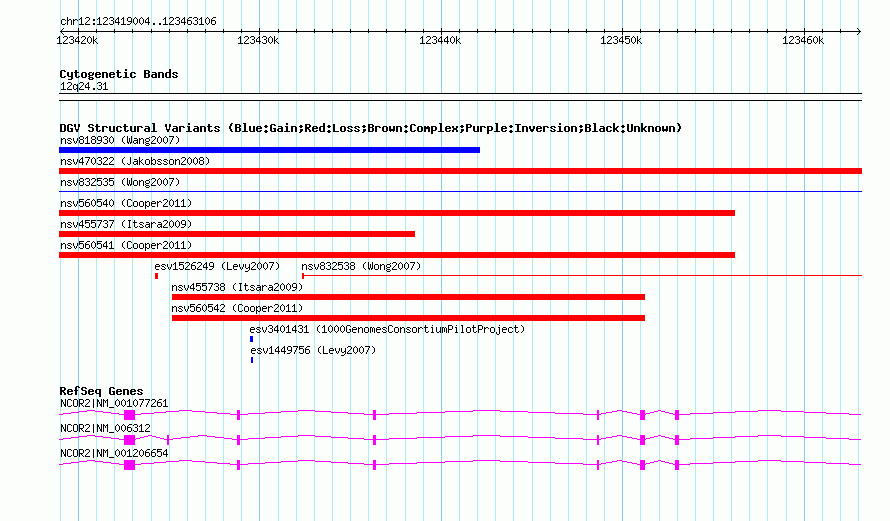Click the 123460k ruler tick label

pos(803,40)
